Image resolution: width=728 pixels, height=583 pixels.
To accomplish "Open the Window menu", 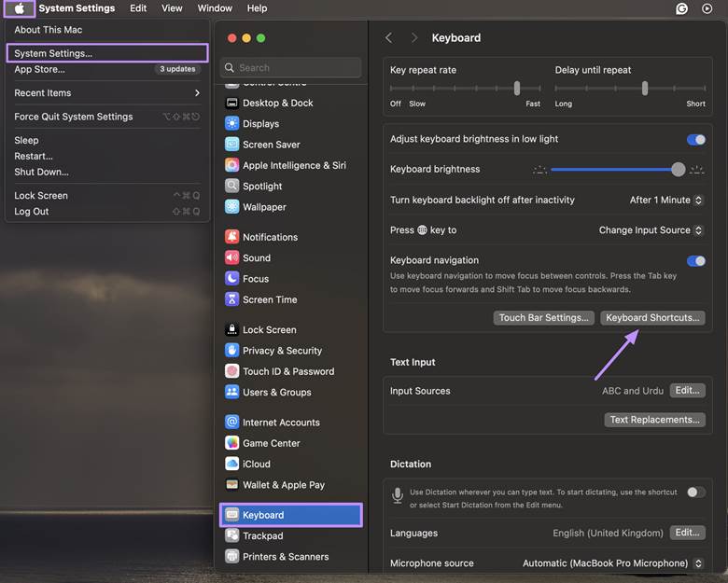I will (x=215, y=8).
